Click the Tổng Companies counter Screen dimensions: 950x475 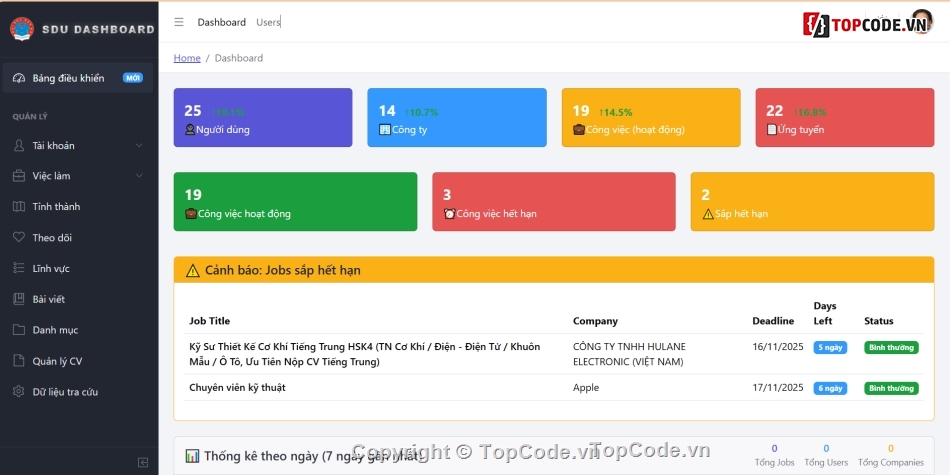click(x=891, y=456)
